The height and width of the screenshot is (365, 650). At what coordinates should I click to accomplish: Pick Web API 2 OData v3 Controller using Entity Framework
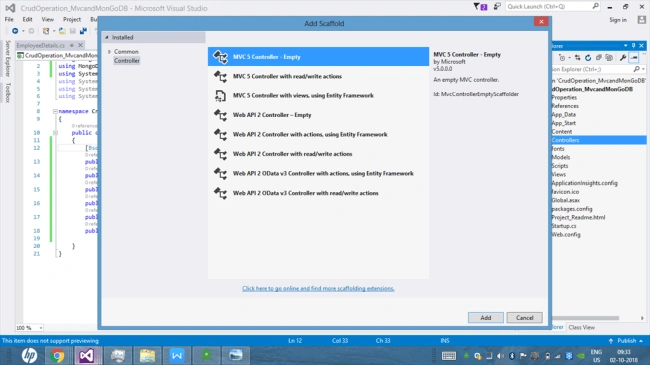click(318, 173)
